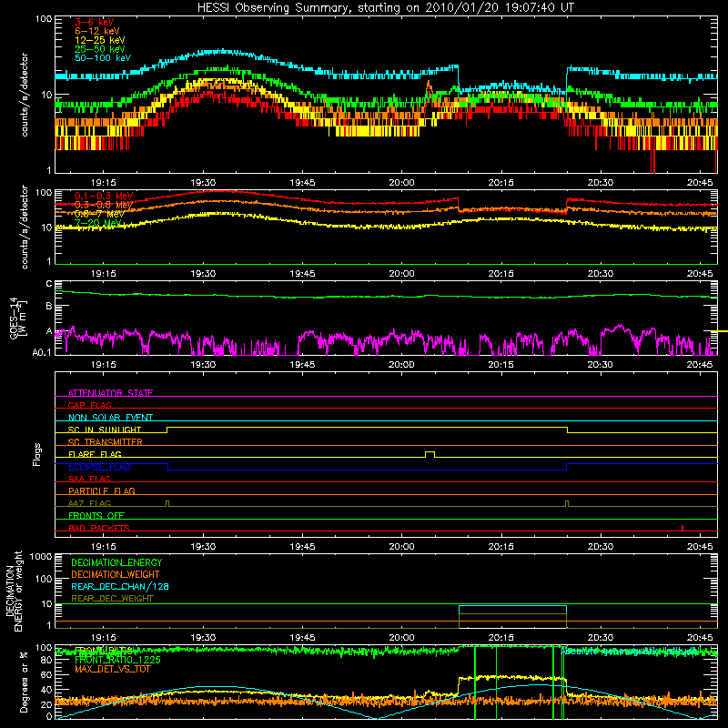Select the SC_TRANSMITTER flag label

coord(106,441)
